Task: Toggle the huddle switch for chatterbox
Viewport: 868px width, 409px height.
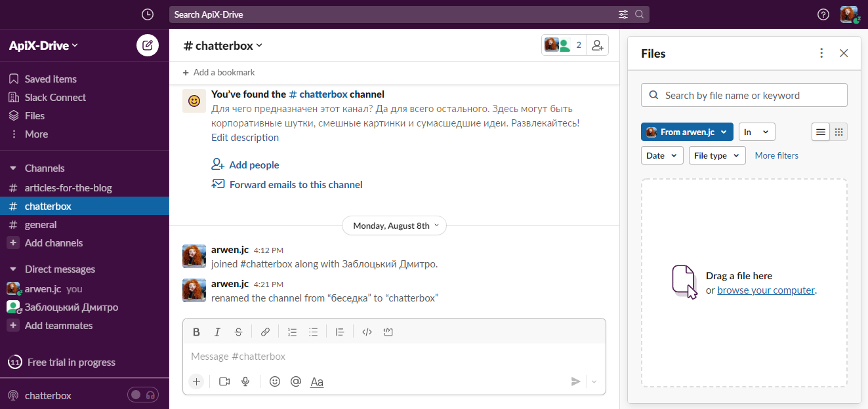Action: tap(142, 395)
